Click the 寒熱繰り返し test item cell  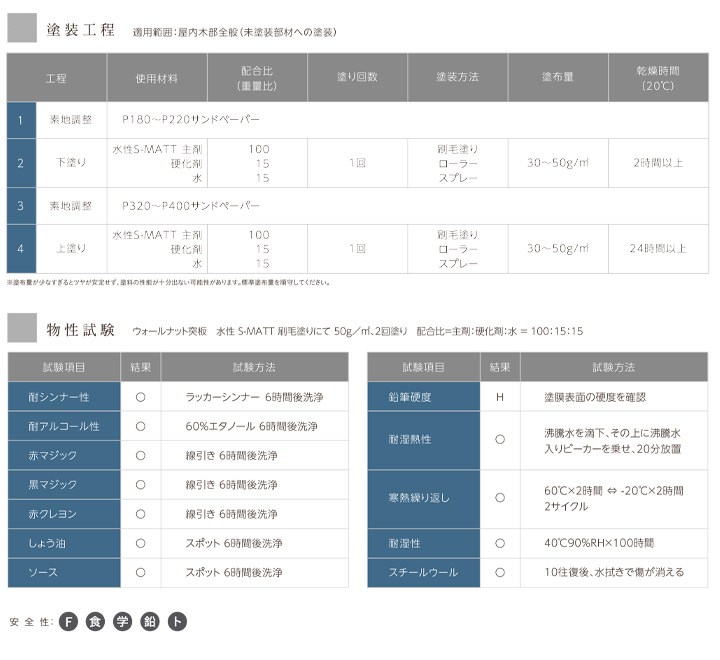423,497
